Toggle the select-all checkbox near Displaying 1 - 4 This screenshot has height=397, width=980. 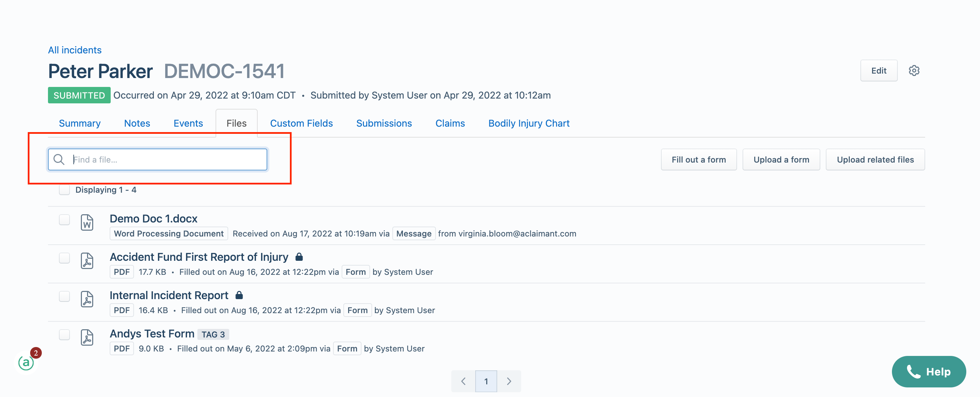tap(64, 190)
